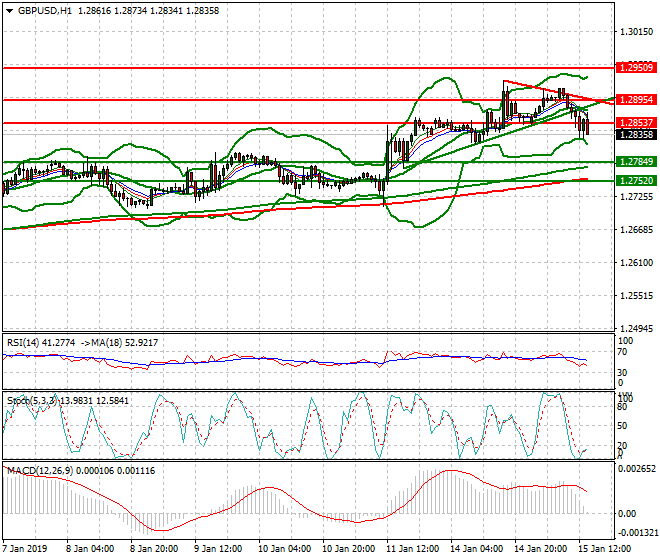Select the 1.27520 green price level label
This screenshot has height=560, width=660.
tap(636, 181)
